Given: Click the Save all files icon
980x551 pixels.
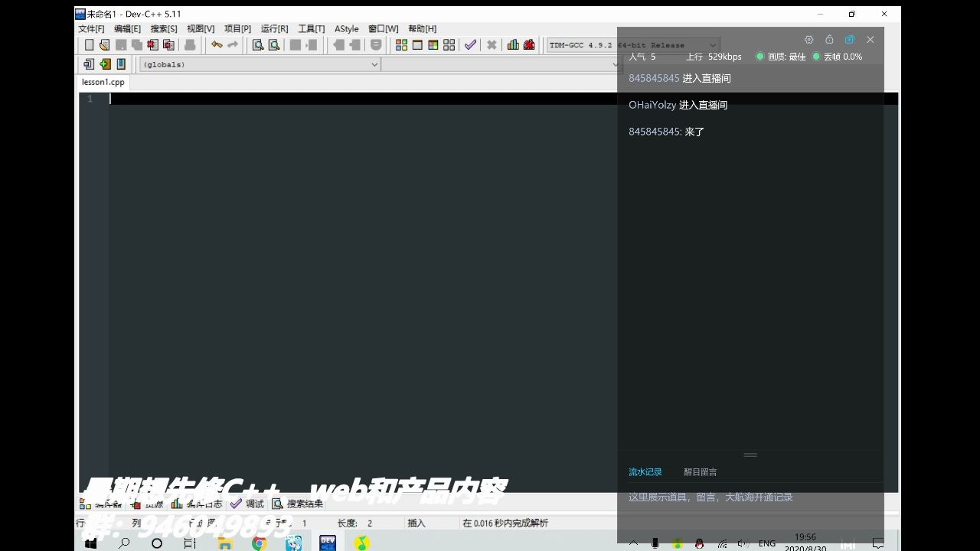Looking at the screenshot, I should [x=136, y=45].
